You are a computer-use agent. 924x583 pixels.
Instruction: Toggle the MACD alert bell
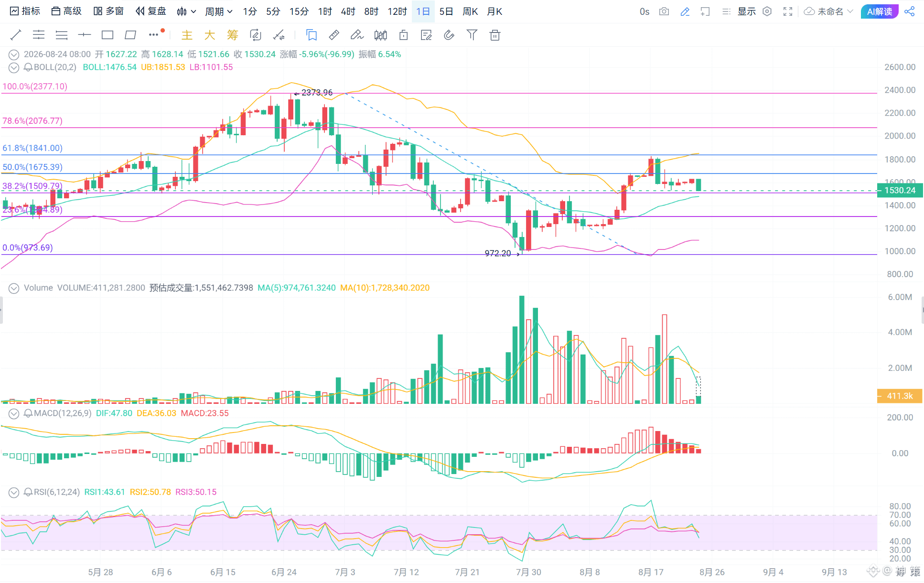(x=28, y=413)
